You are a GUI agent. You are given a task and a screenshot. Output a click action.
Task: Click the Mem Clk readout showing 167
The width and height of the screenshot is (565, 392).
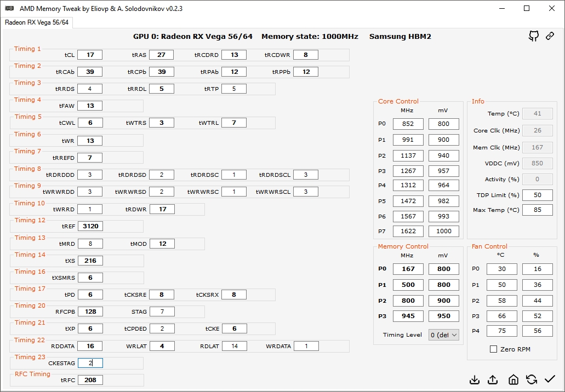(537, 147)
